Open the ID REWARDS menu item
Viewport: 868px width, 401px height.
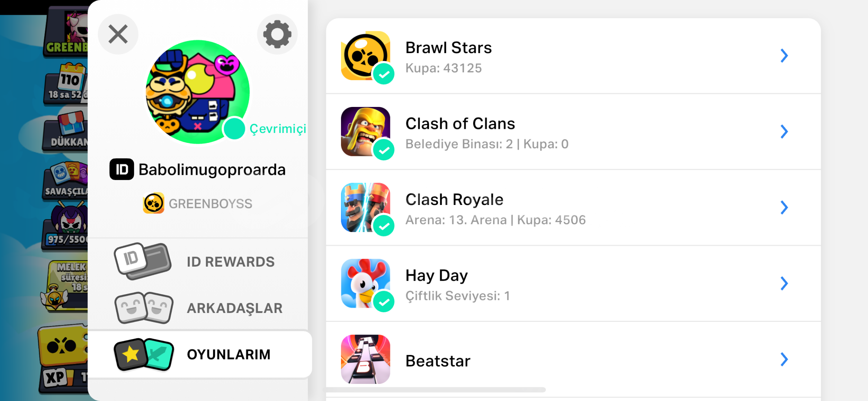(198, 262)
